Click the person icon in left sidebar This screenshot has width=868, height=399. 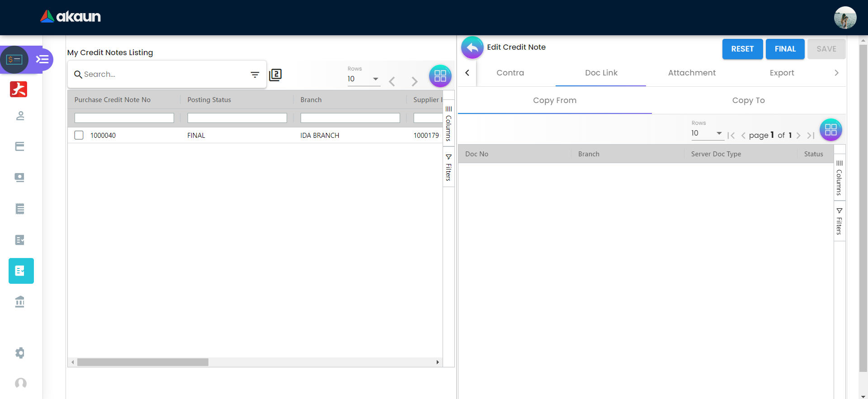(x=20, y=116)
